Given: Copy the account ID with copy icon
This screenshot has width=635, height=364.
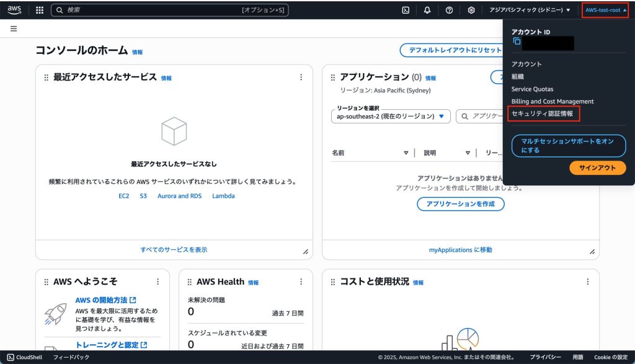Looking at the screenshot, I should [517, 41].
